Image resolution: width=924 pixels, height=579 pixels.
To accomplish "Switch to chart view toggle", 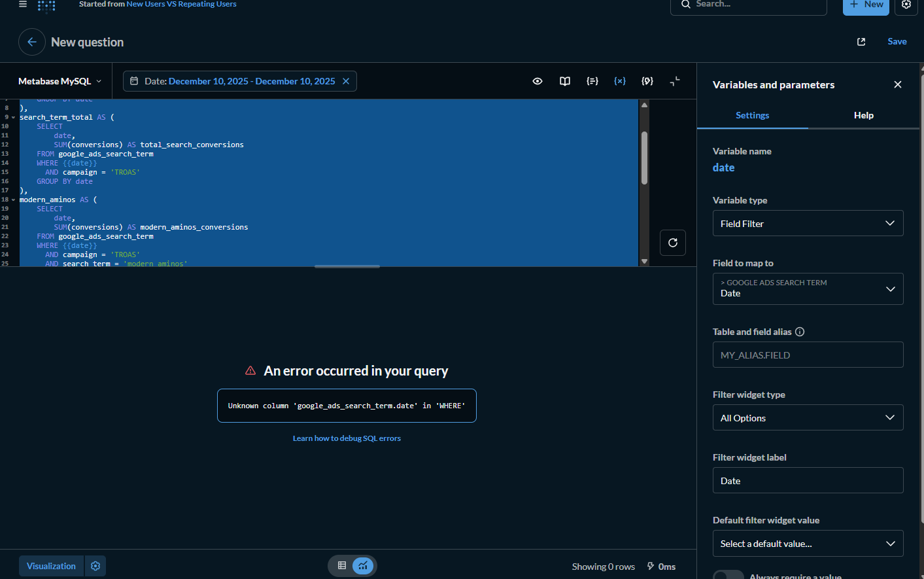I will (363, 566).
